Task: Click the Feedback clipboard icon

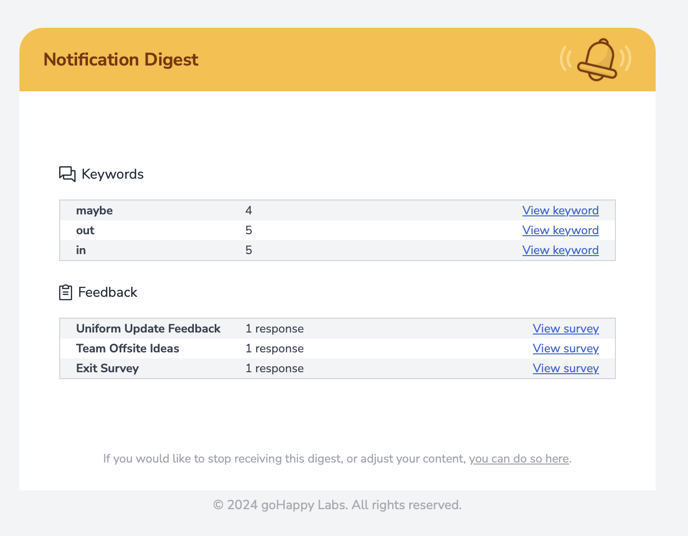Action: pos(65,292)
